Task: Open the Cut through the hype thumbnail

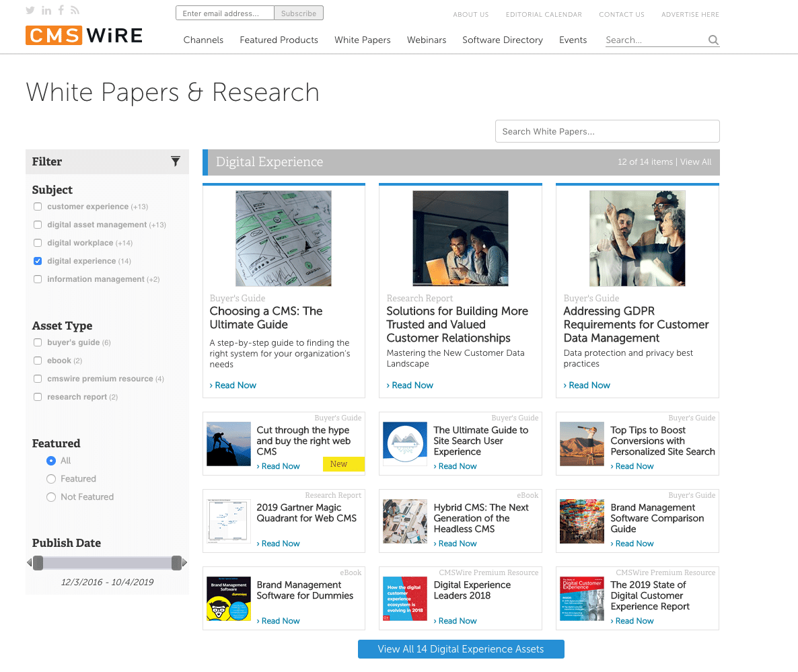Action: (x=229, y=444)
